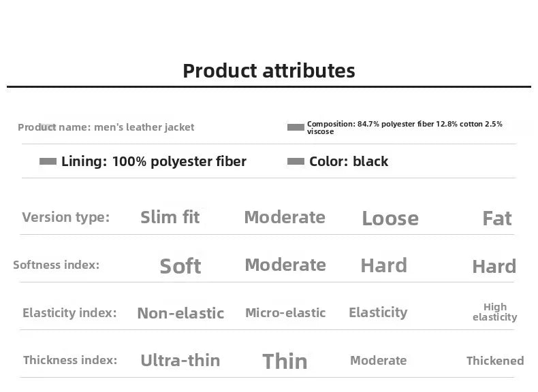The height and width of the screenshot is (392, 538).
Task: Click the gray marker overlapping Product name
Action: point(48,127)
